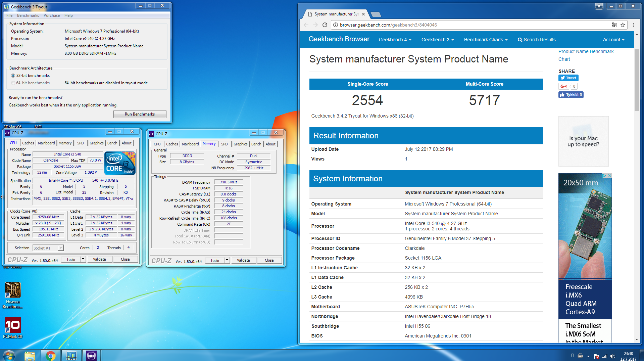Screen dimensions: 644x361
Task: Click scrollbar down arrow in browser
Action: click(x=637, y=340)
